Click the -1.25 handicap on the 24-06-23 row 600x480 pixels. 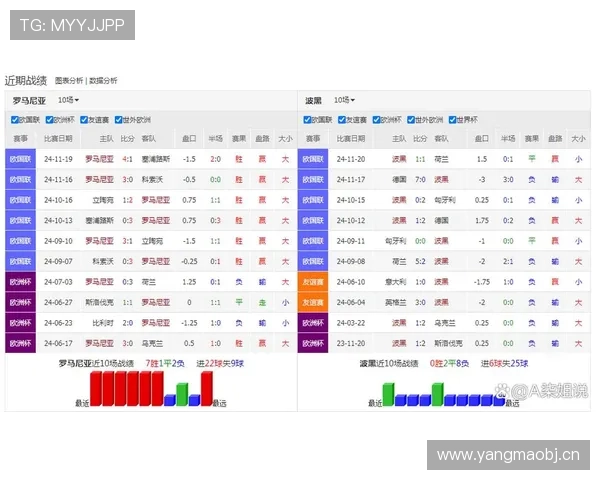[x=189, y=323]
